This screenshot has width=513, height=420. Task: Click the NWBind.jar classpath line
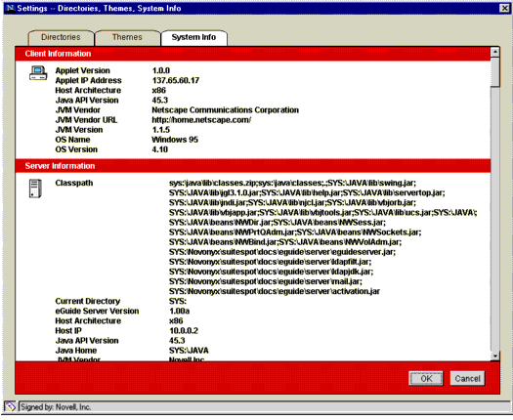[285, 242]
